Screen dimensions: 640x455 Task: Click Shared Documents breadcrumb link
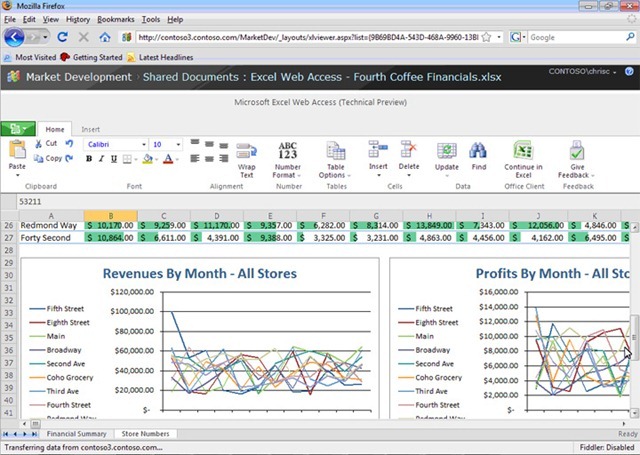tap(191, 77)
